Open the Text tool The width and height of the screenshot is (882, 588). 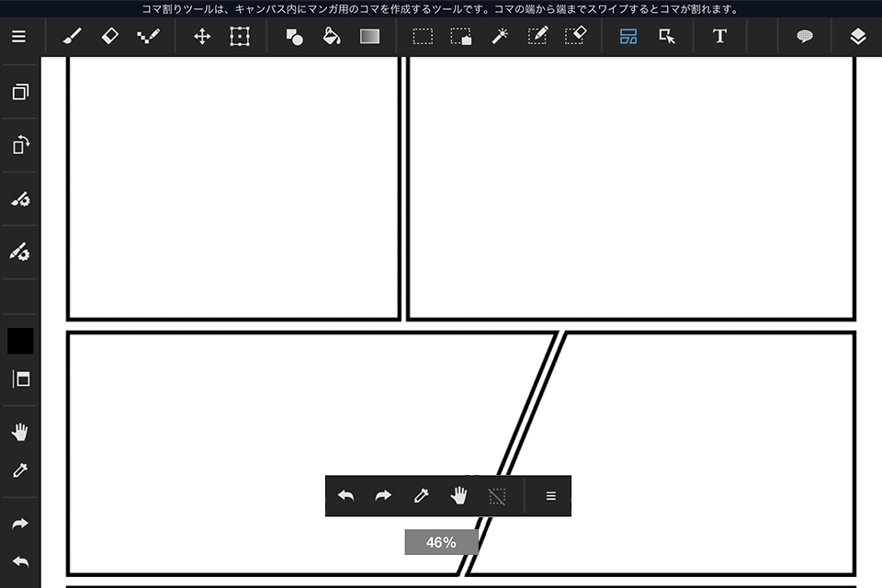719,36
